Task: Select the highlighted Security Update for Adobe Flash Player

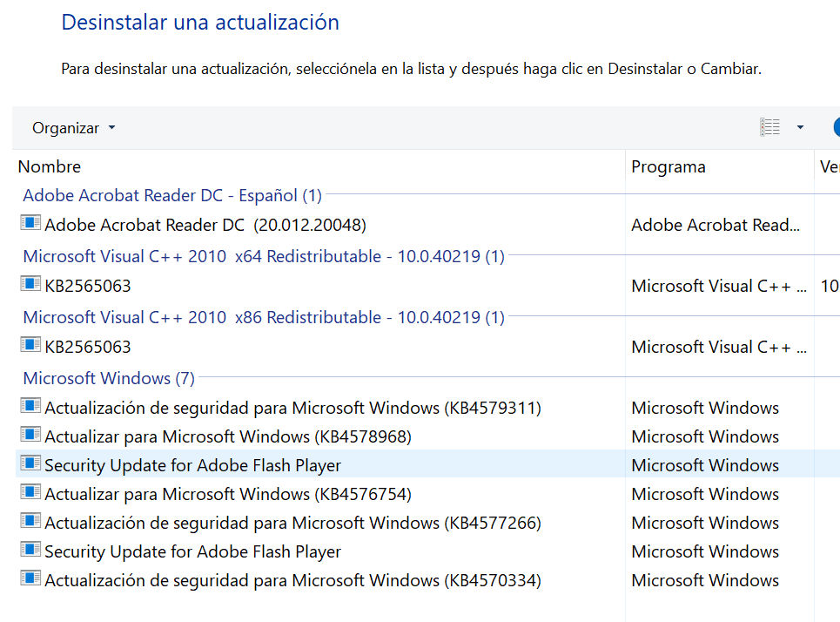Action: tap(193, 465)
